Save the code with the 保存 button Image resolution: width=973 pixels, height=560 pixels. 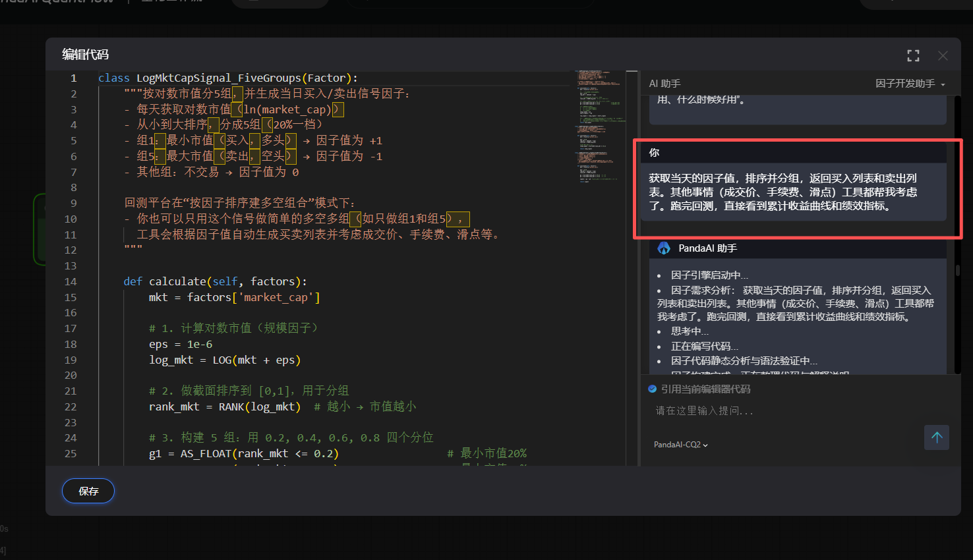click(x=88, y=491)
